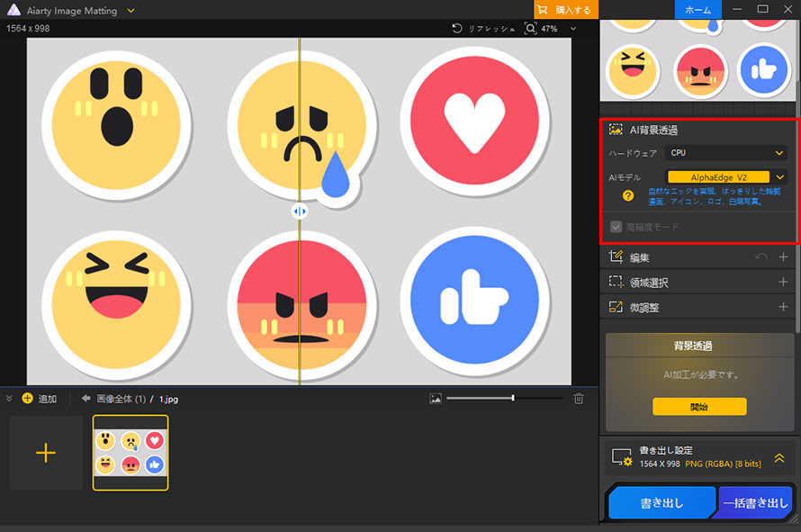
Task: Expand the 領域選択 section with its plus
Action: click(783, 282)
